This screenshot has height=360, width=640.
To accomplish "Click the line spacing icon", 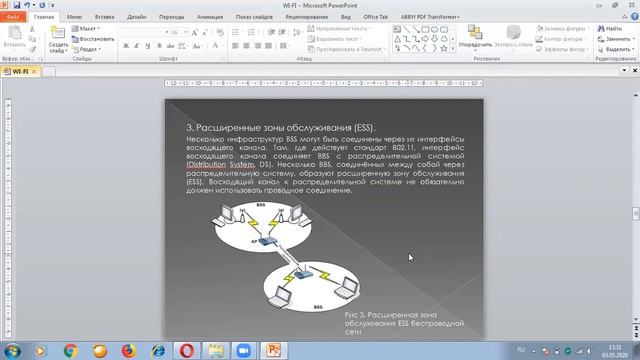I will [298, 32].
